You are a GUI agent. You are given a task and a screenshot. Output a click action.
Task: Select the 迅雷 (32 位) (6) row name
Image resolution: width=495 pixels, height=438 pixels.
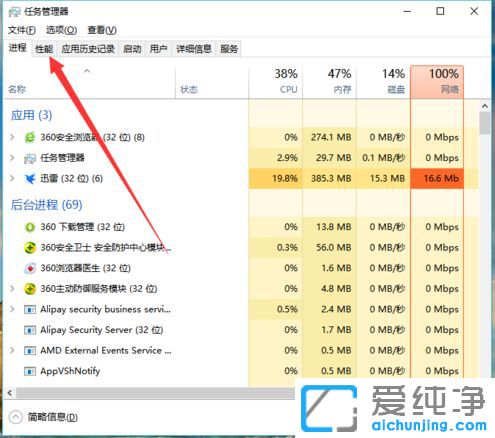pos(71,179)
